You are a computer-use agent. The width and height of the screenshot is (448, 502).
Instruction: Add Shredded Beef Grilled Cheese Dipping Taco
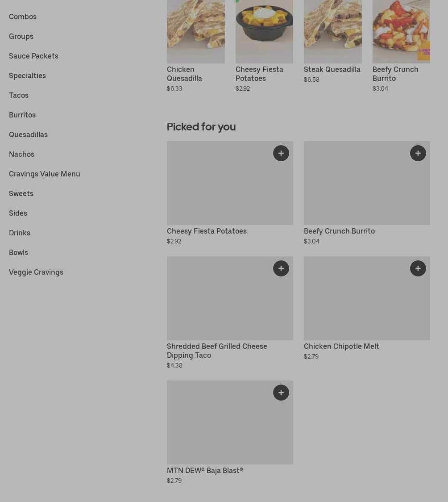point(281,268)
